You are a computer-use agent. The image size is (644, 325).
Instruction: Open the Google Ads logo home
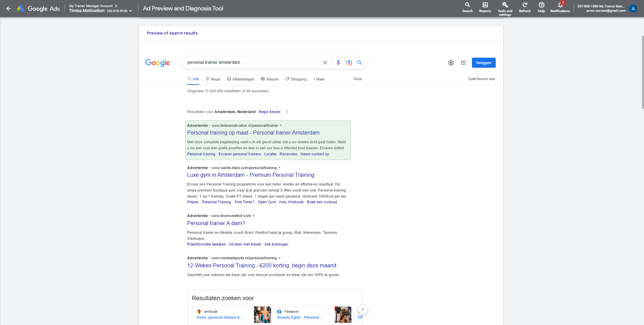click(38, 8)
